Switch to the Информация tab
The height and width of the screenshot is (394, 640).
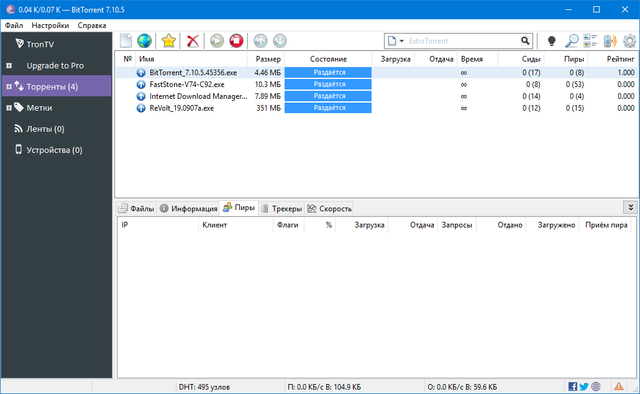[x=189, y=209]
